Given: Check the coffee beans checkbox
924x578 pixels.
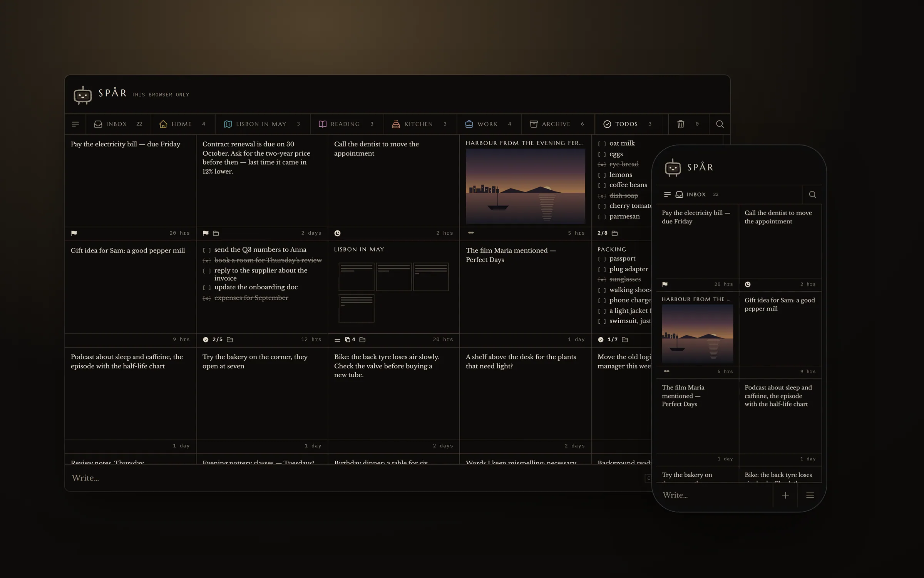Looking at the screenshot, I should (x=602, y=185).
